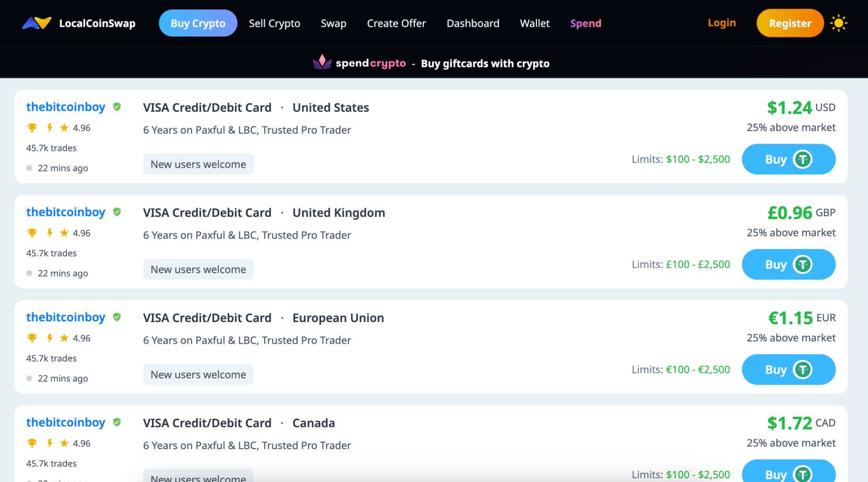Image resolution: width=868 pixels, height=482 pixels.
Task: Click the spendcrypto lotus logo icon
Action: pos(322,62)
